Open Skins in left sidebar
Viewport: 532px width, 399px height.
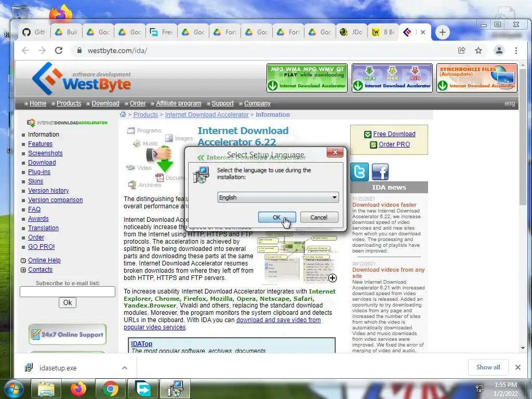coord(35,181)
